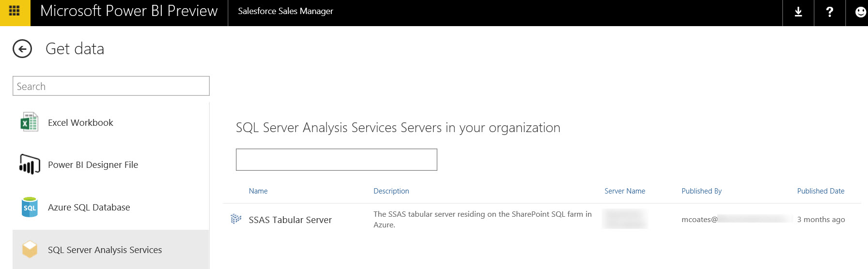Click the Excel Workbook icon
The width and height of the screenshot is (868, 269).
(x=29, y=122)
